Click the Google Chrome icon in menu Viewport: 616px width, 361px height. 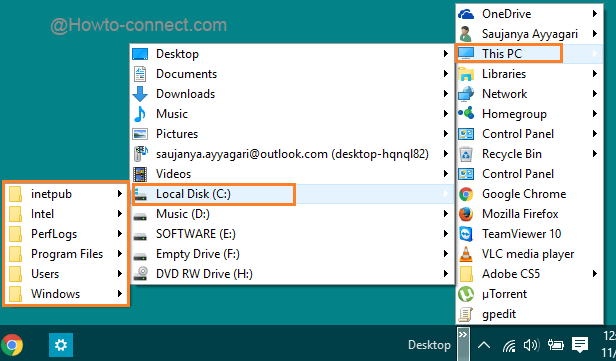coord(466,194)
